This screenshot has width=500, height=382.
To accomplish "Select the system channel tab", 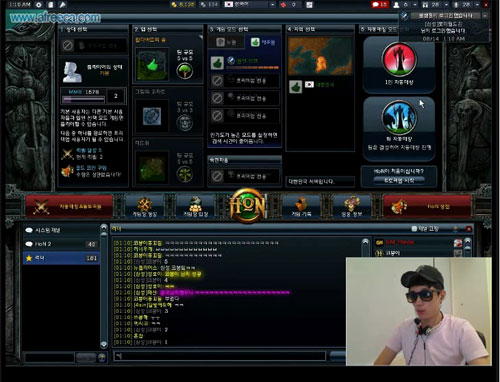I will pyautogui.click(x=61, y=230).
